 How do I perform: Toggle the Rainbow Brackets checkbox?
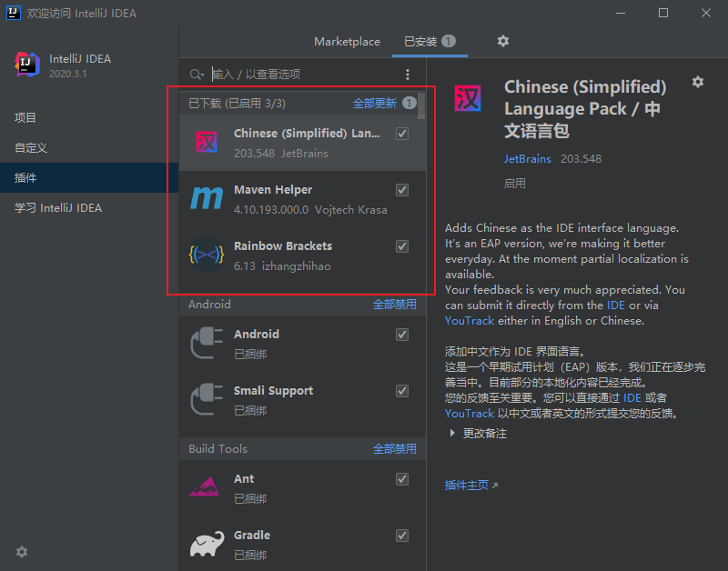click(402, 245)
